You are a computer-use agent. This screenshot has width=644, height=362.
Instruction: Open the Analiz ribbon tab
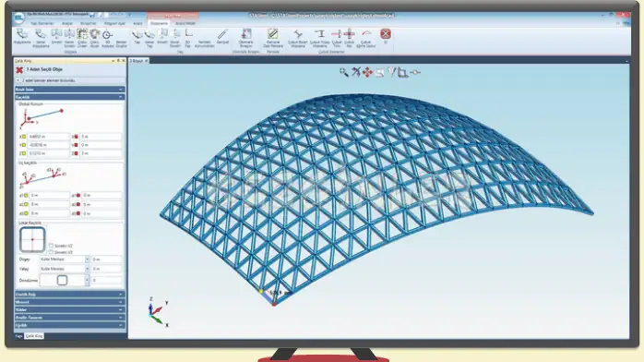[x=137, y=23]
